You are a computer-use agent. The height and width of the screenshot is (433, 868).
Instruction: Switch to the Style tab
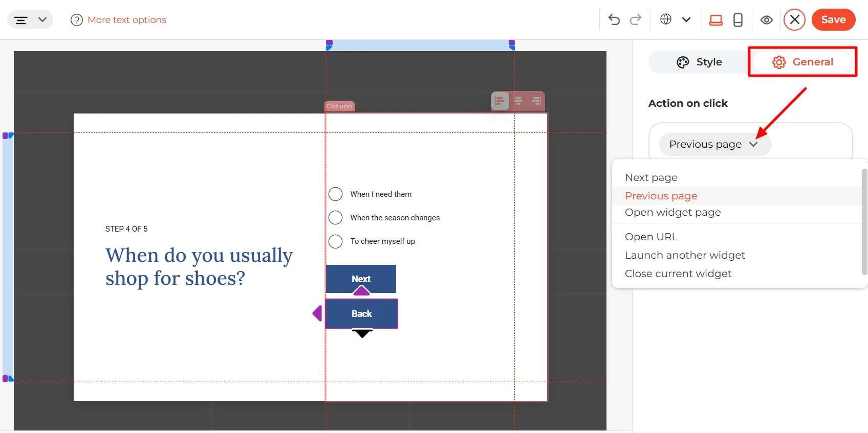pyautogui.click(x=699, y=62)
